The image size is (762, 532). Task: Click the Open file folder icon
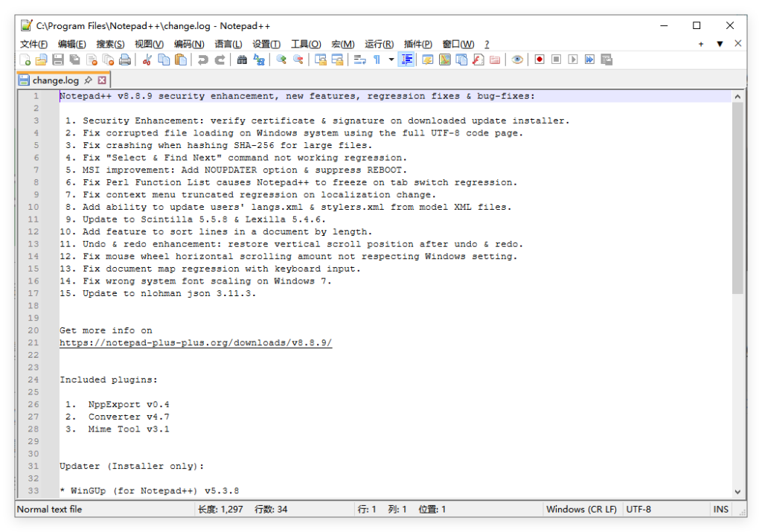[x=42, y=60]
